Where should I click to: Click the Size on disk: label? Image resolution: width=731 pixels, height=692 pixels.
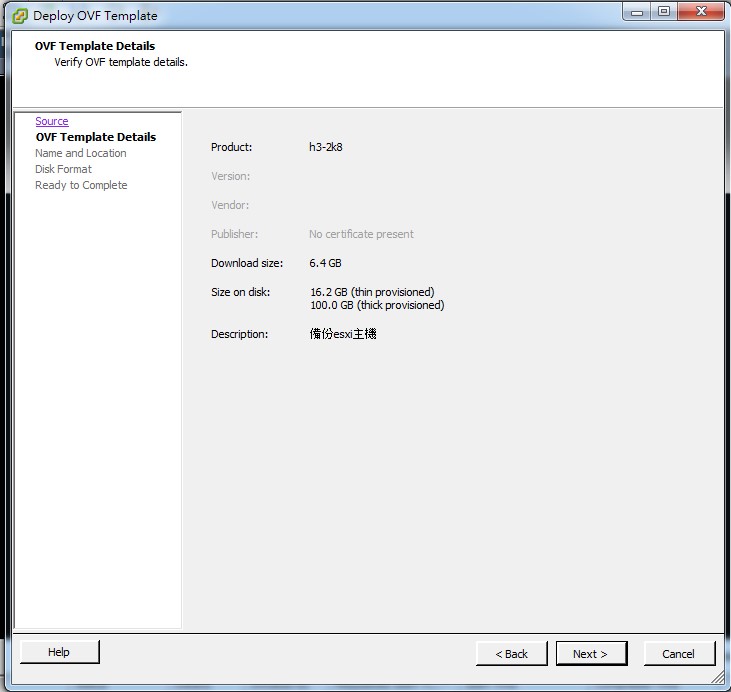click(x=240, y=292)
